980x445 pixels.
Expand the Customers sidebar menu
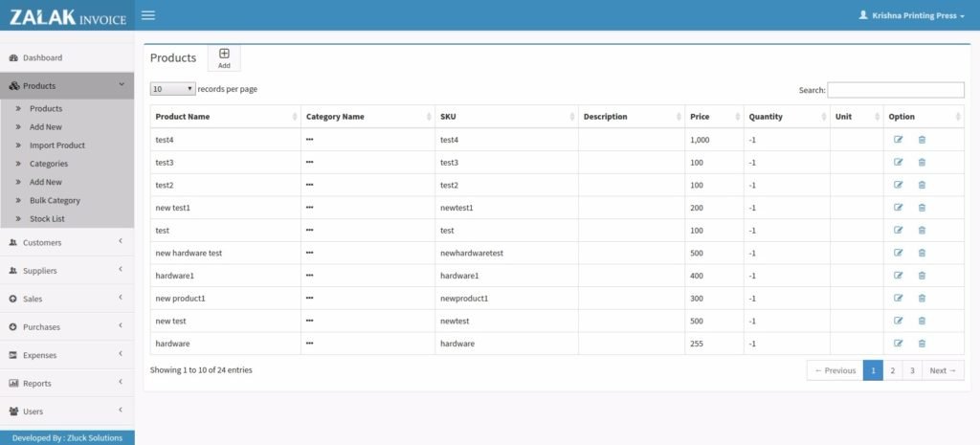point(67,243)
